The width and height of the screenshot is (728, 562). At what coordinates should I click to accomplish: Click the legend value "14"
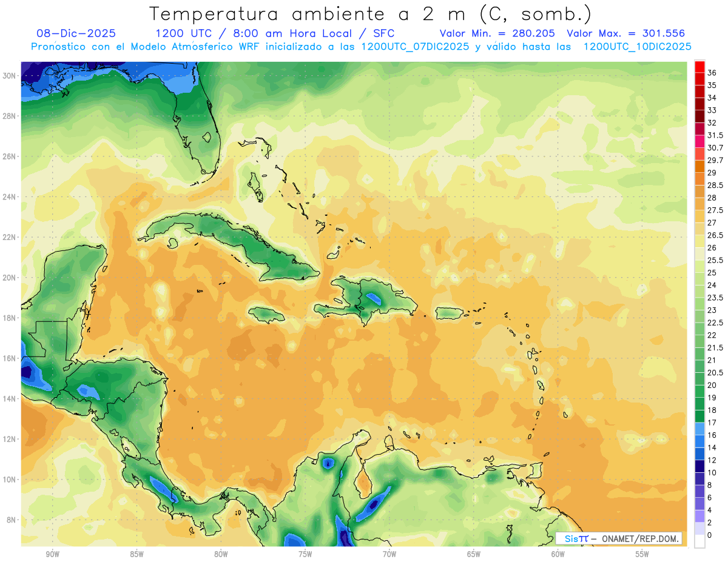pyautogui.click(x=712, y=447)
